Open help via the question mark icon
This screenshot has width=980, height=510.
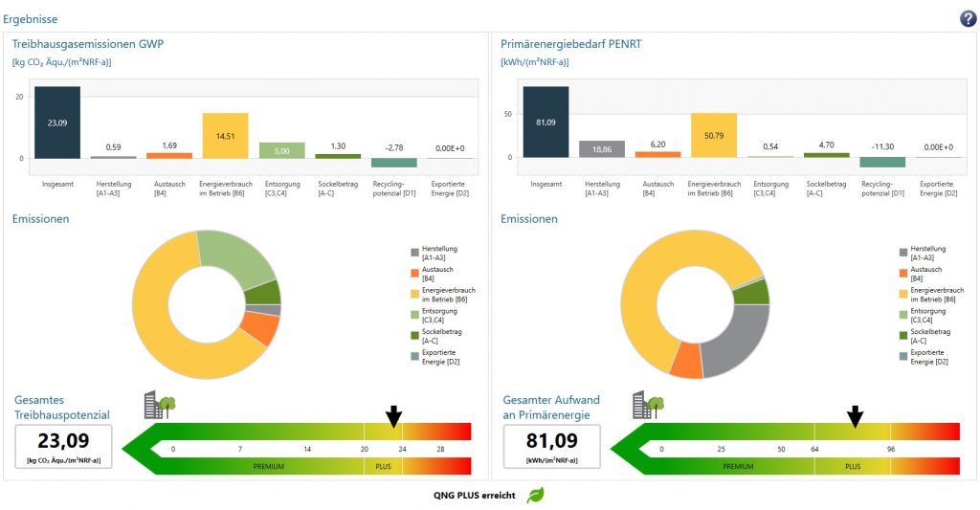(968, 18)
